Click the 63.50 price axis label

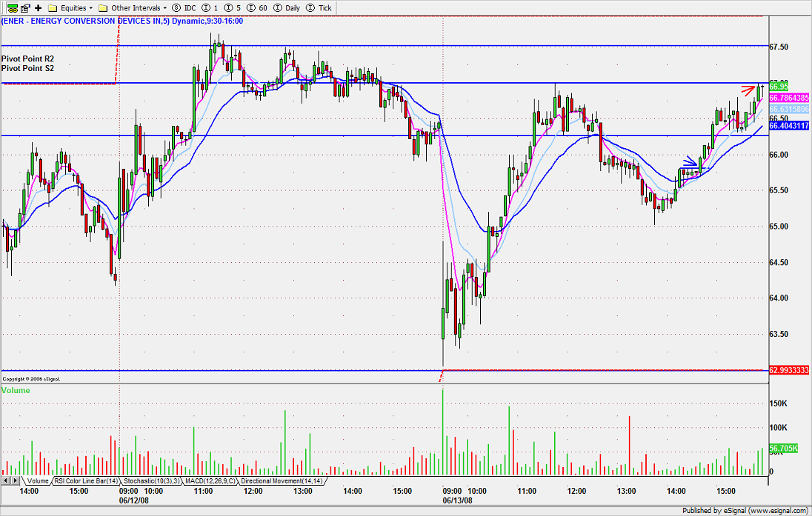pos(779,334)
